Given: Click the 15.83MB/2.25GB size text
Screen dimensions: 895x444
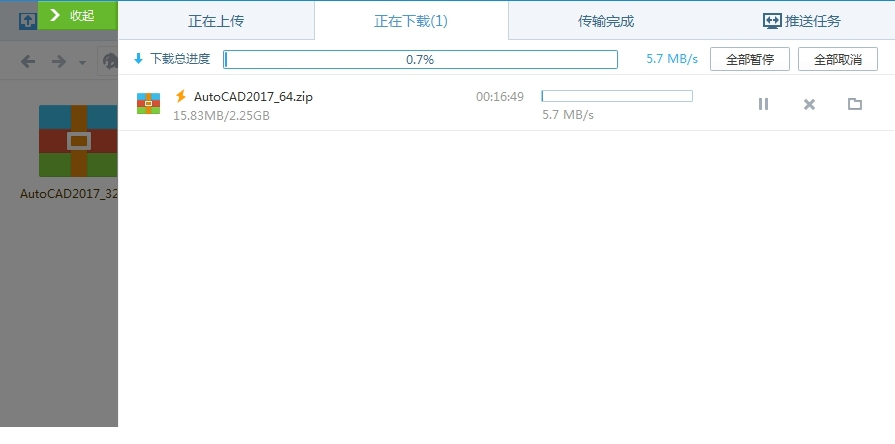Looking at the screenshot, I should click(x=221, y=115).
